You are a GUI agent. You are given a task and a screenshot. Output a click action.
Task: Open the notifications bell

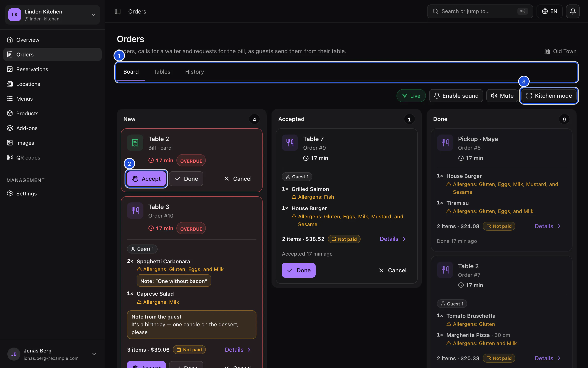tap(573, 11)
